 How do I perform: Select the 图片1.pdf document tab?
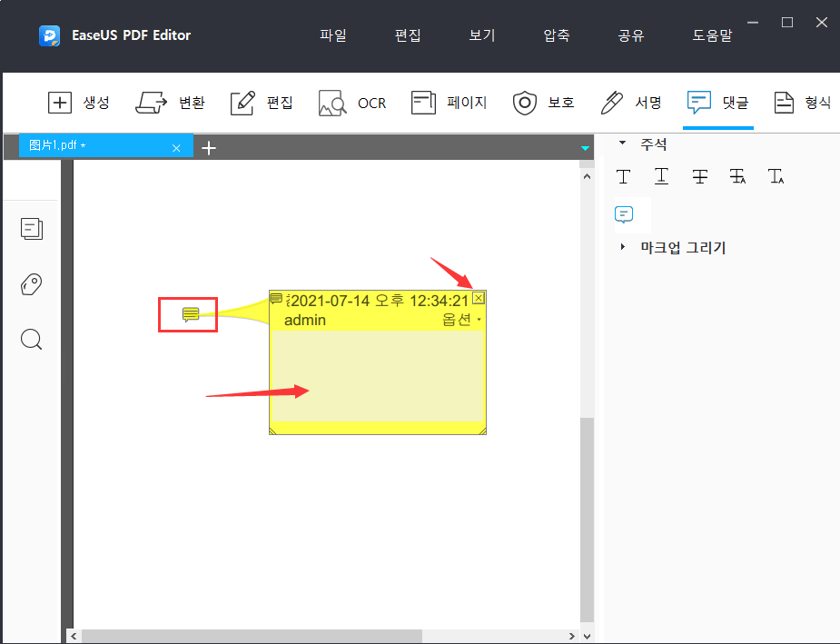[91, 145]
